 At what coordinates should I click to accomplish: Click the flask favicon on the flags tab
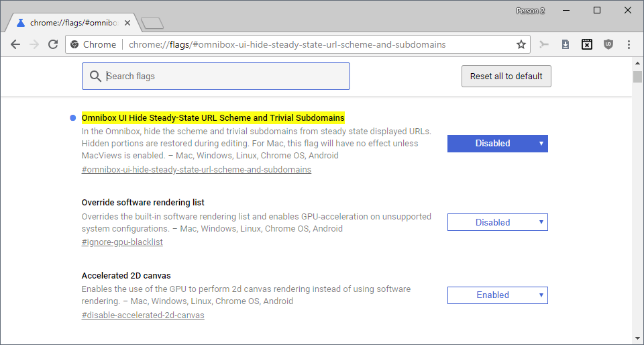click(21, 23)
